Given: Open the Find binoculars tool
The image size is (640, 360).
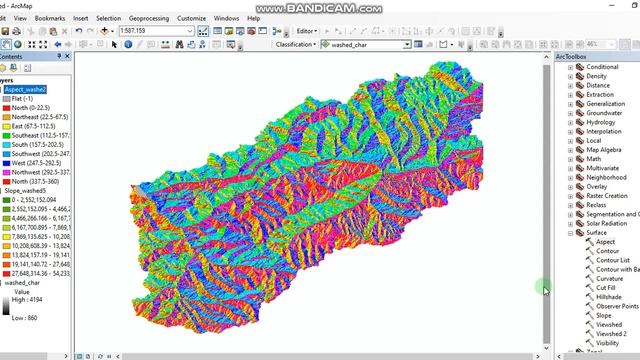Looking at the screenshot, I should (x=179, y=44).
